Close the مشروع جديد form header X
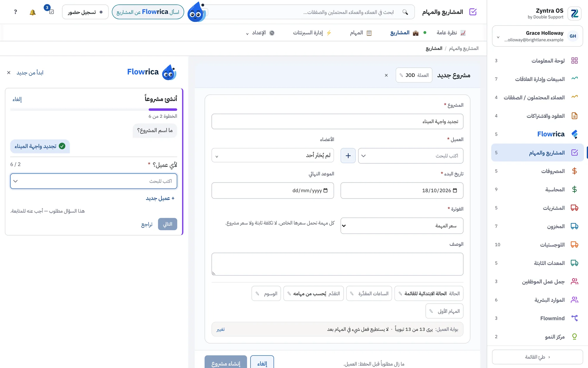The width and height of the screenshot is (588, 368). coord(386,75)
